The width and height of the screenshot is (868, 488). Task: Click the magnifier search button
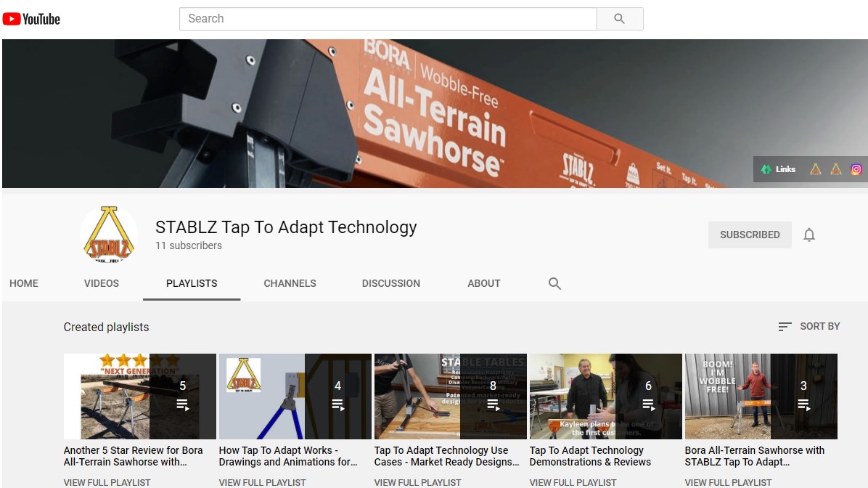click(x=620, y=19)
